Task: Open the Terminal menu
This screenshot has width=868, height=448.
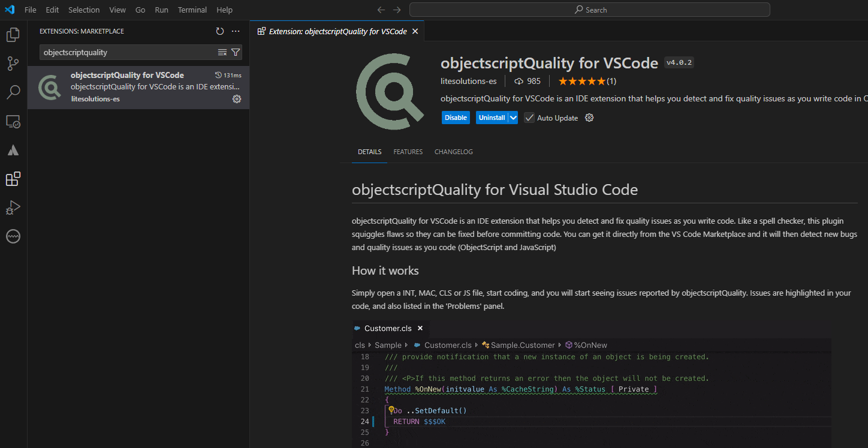Action: (x=192, y=10)
